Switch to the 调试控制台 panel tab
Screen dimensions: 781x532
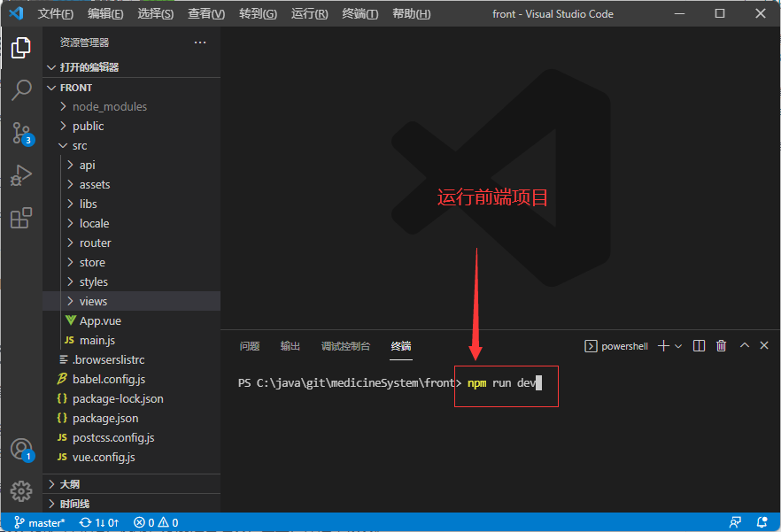pyautogui.click(x=345, y=346)
